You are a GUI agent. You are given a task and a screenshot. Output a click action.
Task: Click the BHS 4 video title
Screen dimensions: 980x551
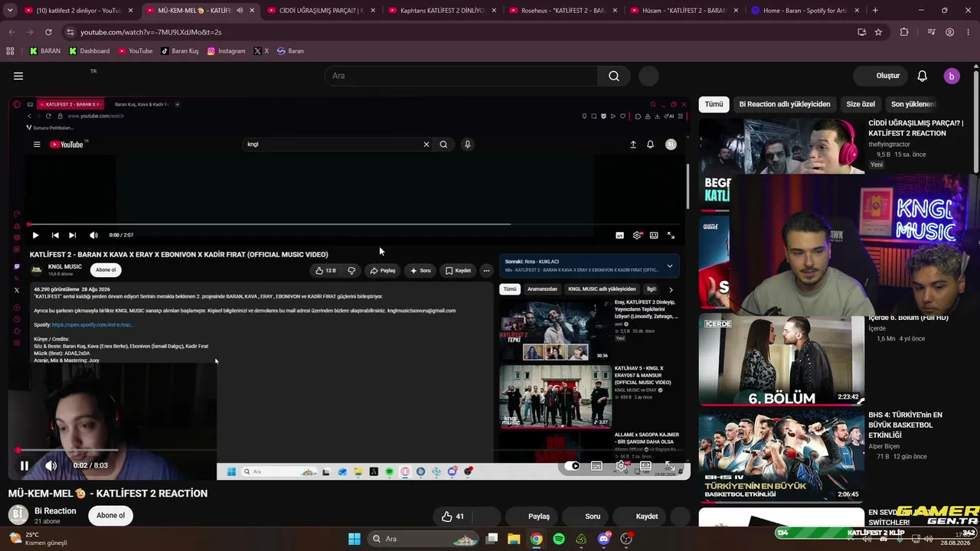point(905,425)
